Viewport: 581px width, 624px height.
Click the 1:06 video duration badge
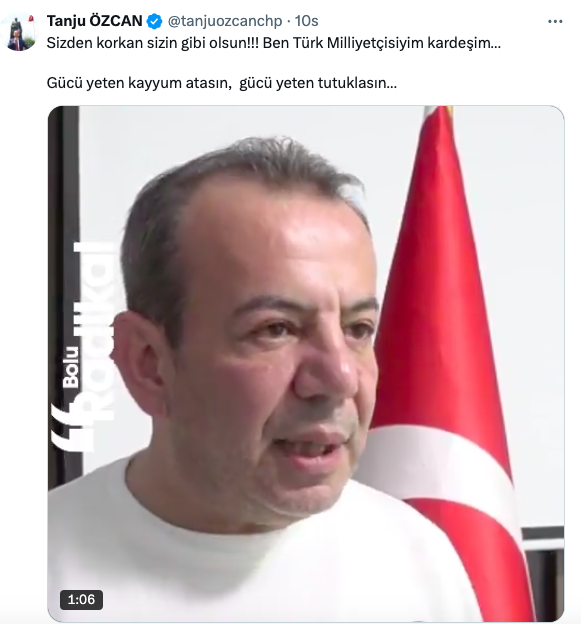tap(81, 599)
